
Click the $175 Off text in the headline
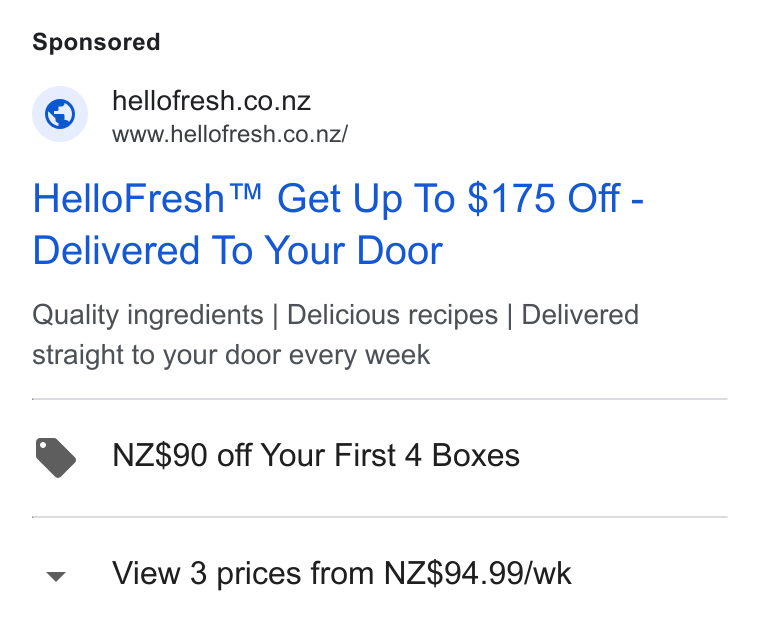543,198
